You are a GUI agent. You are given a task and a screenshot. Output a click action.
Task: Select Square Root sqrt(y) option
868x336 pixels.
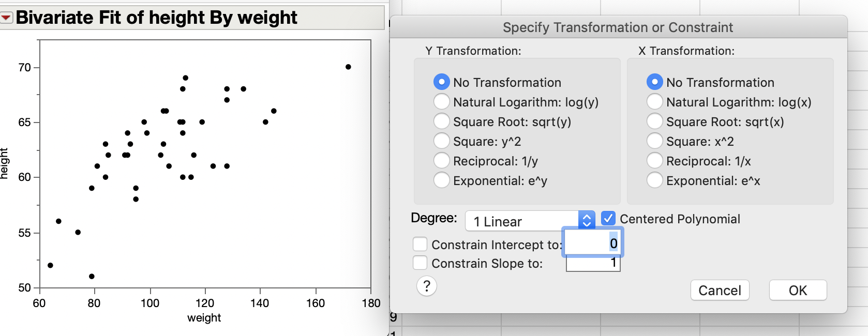click(x=441, y=121)
